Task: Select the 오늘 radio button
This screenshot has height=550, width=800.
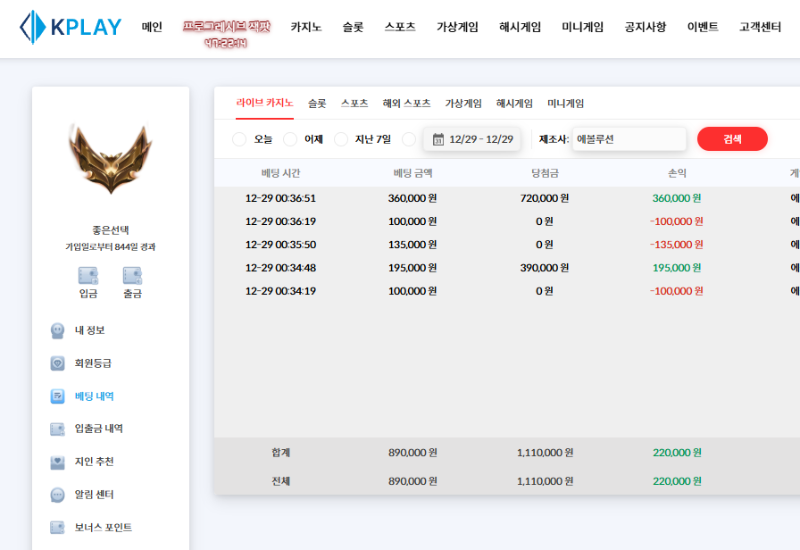Action: coord(239,139)
